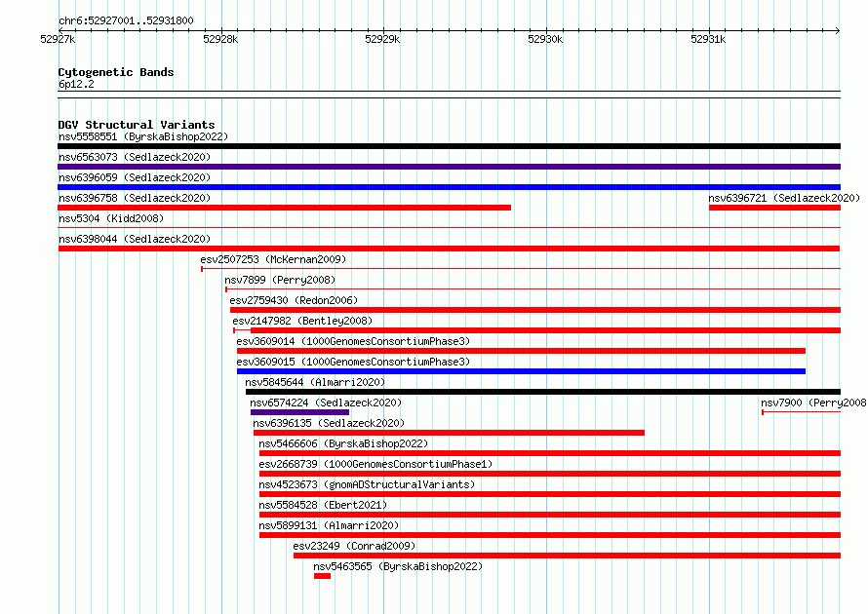Open esv2668739 (1000GenomesConsortiumPhase1) label
The image size is (868, 614).
click(x=375, y=464)
